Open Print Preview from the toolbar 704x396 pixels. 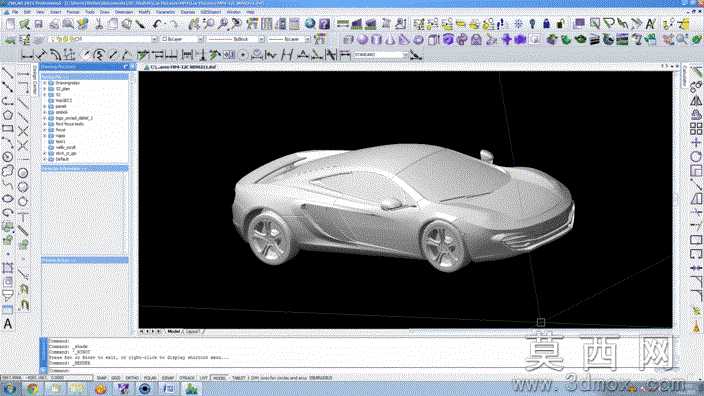pyautogui.click(x=68, y=24)
